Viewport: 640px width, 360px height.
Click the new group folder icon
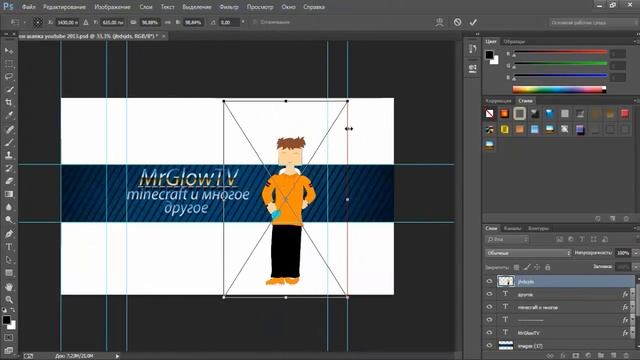click(x=600, y=356)
